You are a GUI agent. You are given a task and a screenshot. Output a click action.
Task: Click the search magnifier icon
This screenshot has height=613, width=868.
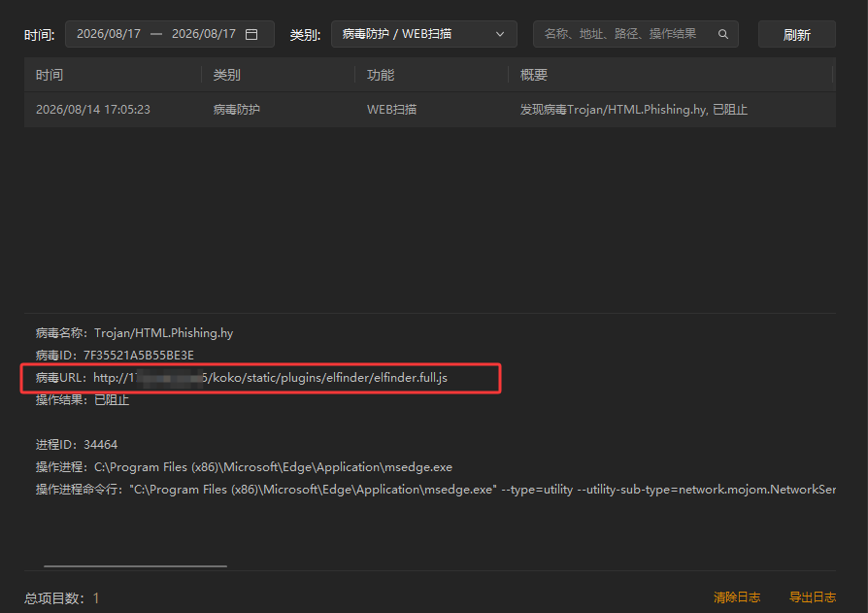click(723, 34)
